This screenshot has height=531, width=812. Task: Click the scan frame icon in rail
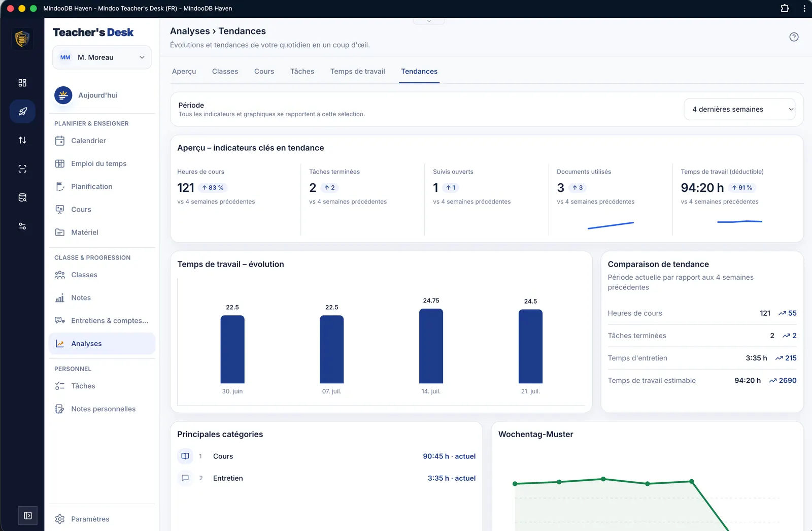22,169
